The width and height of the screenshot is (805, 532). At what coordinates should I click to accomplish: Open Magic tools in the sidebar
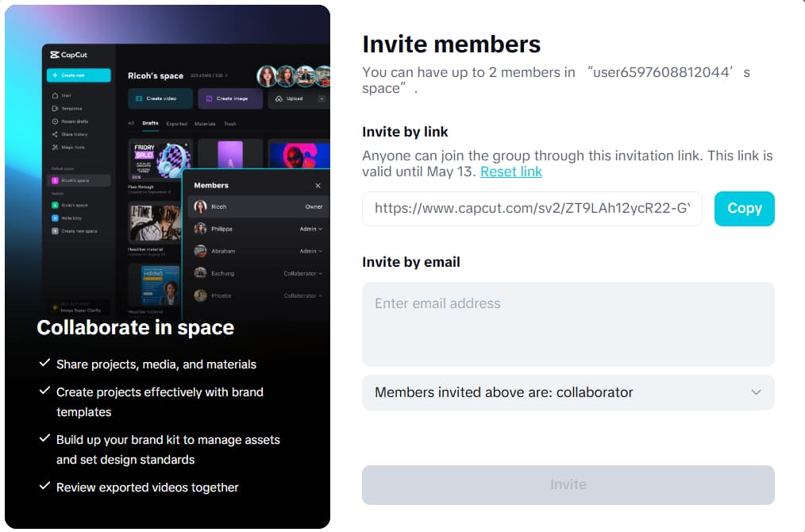[x=55, y=147]
